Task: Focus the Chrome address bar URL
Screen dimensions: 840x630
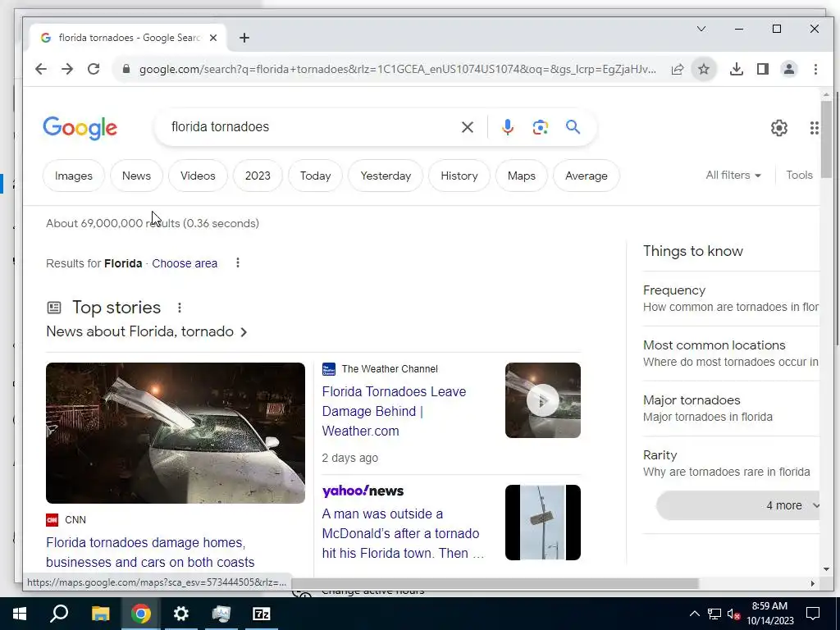Action: tap(397, 69)
